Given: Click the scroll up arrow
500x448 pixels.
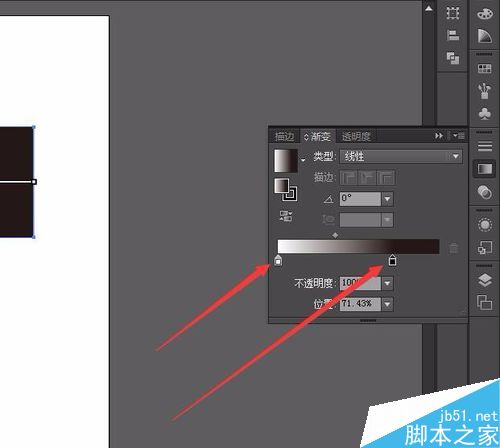Looking at the screenshot, I should pyautogui.click(x=429, y=8).
